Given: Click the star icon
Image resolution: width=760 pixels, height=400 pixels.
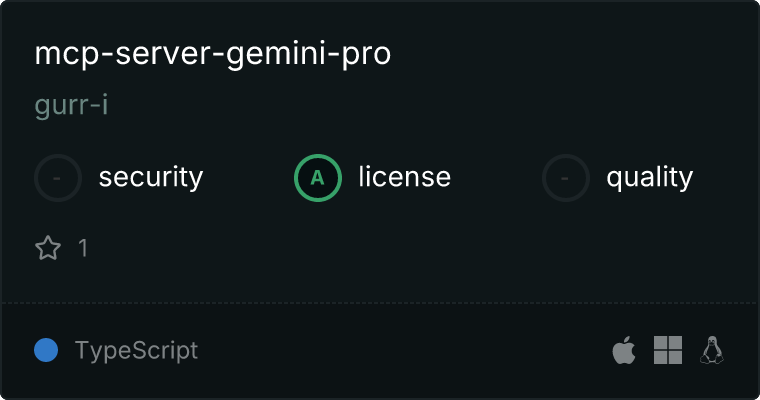Looking at the screenshot, I should (x=48, y=248).
